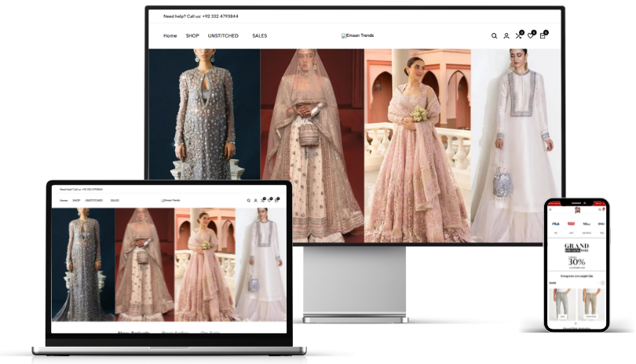Open UNSTITCHED in the laptop's navigation bar
636x364 pixels.
point(93,200)
